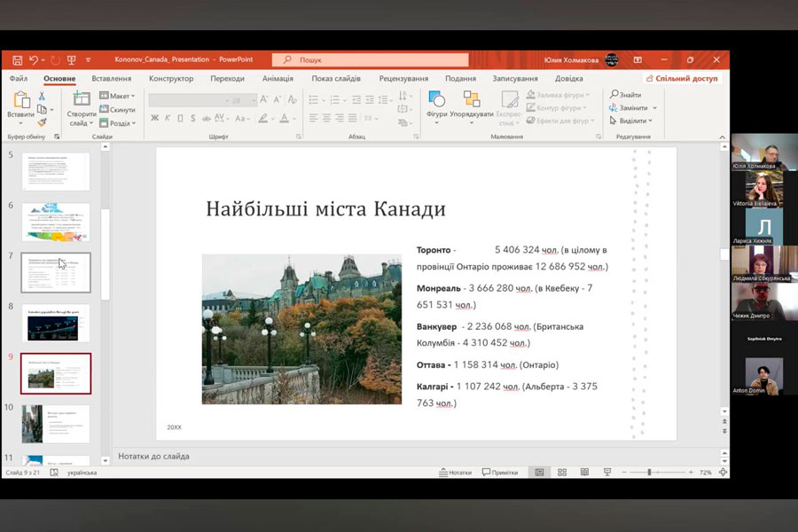Switch to the Анімація tab

coord(278,79)
